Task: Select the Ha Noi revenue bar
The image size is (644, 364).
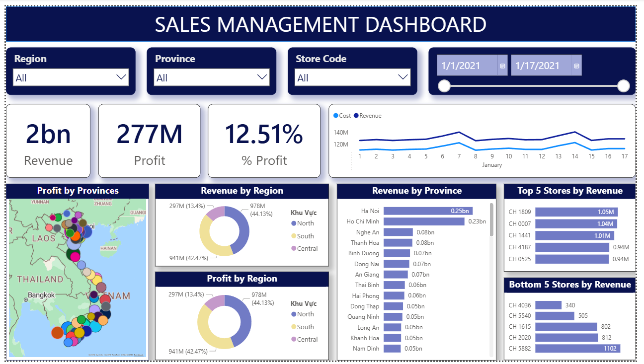Action: (x=427, y=211)
